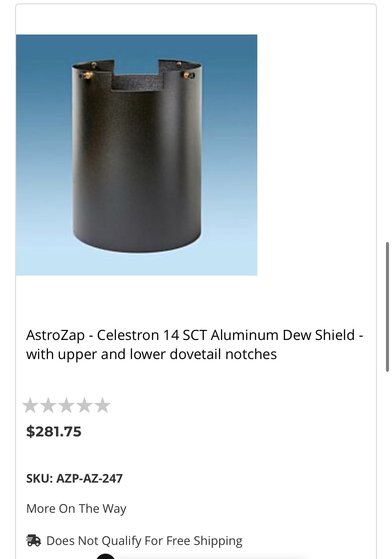The height and width of the screenshot is (559, 392).
Task: Tap the dark circular button at page bottom
Action: click(x=106, y=556)
